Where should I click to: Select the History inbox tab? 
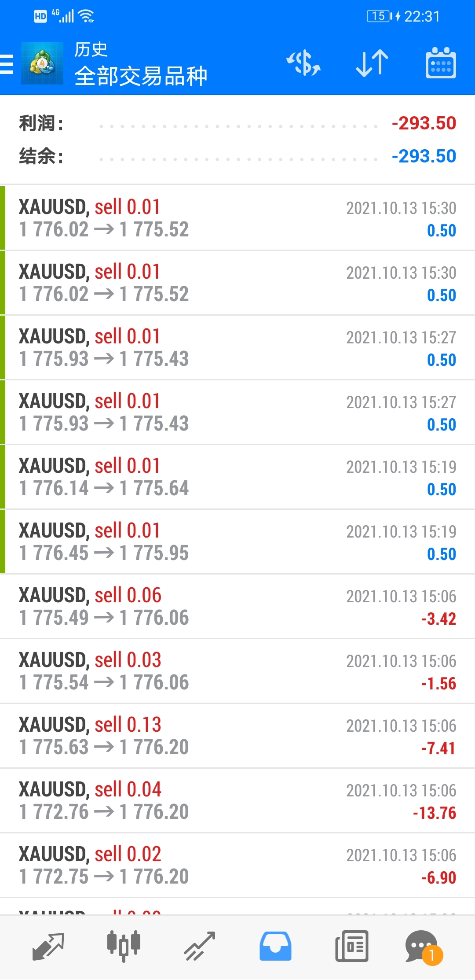click(275, 946)
